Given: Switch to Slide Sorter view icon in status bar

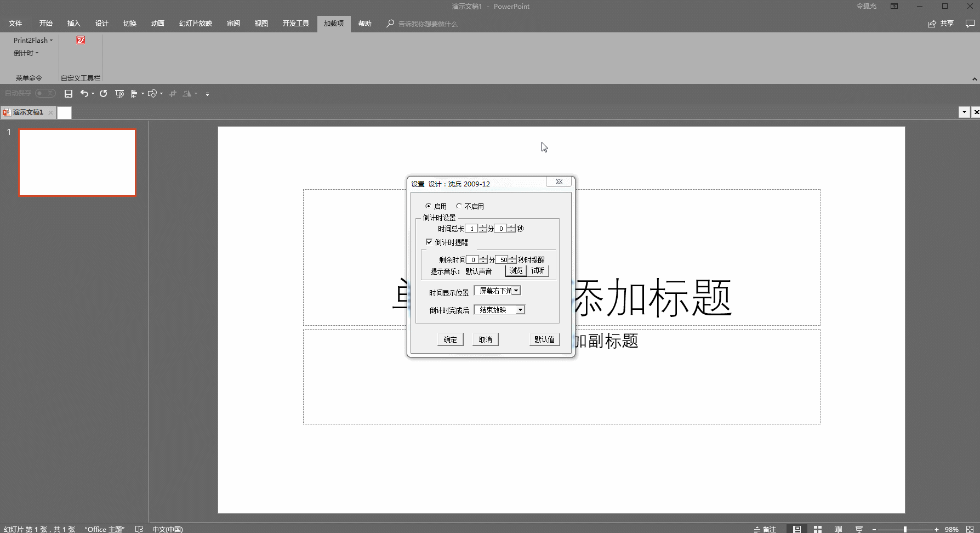Looking at the screenshot, I should (817, 529).
